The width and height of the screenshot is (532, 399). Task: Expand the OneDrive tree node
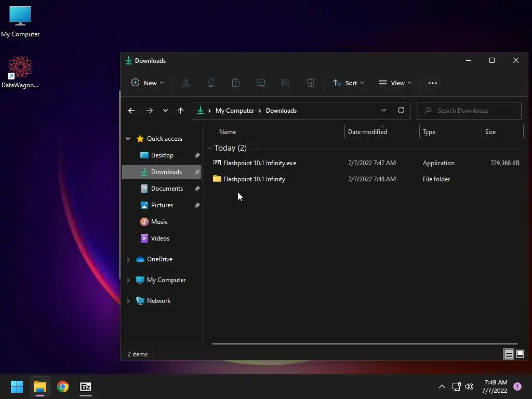128,259
